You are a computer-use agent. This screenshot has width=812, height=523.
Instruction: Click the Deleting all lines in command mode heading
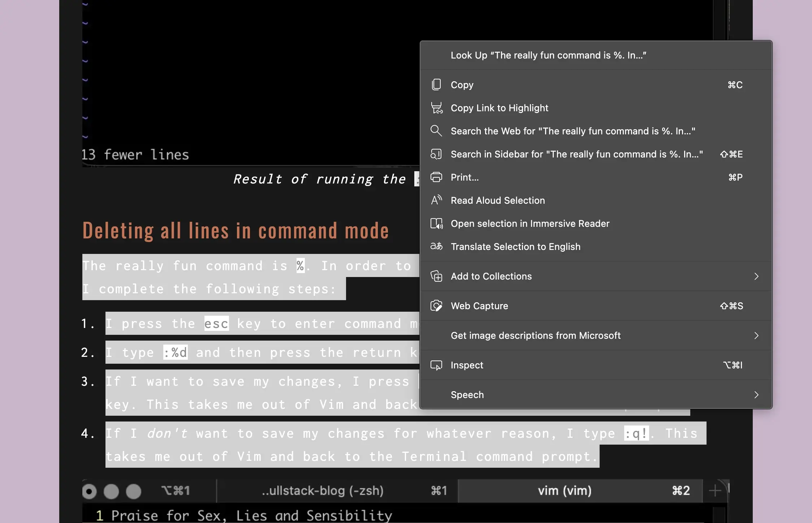pyautogui.click(x=236, y=230)
